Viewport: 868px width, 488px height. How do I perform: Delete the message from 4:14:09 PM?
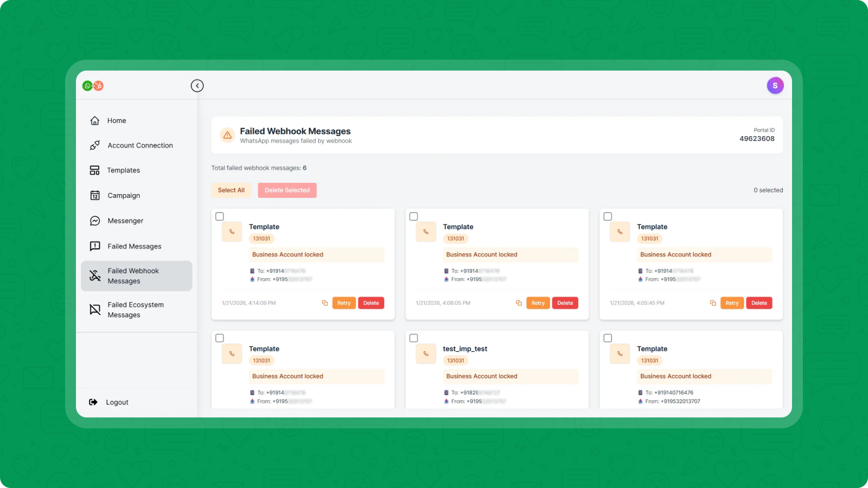371,303
